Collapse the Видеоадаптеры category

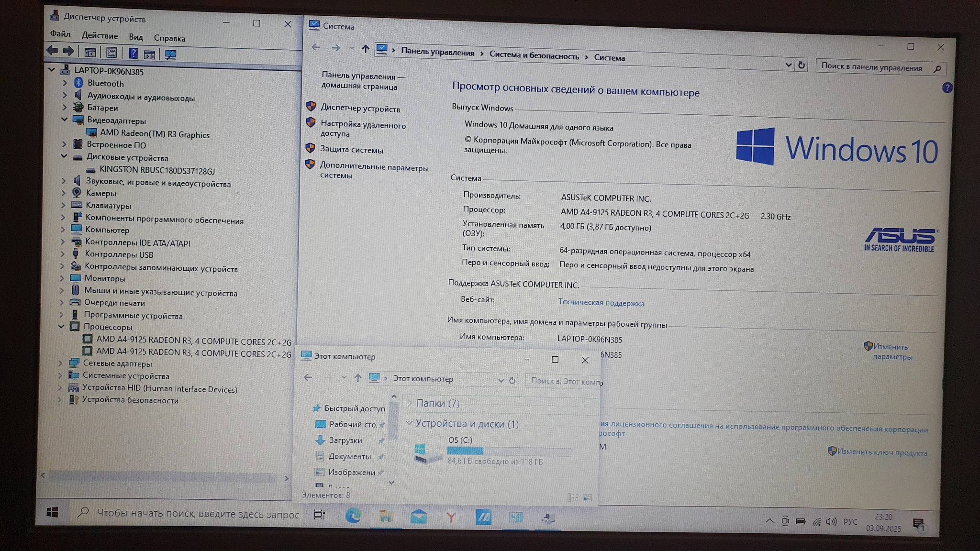click(x=64, y=119)
